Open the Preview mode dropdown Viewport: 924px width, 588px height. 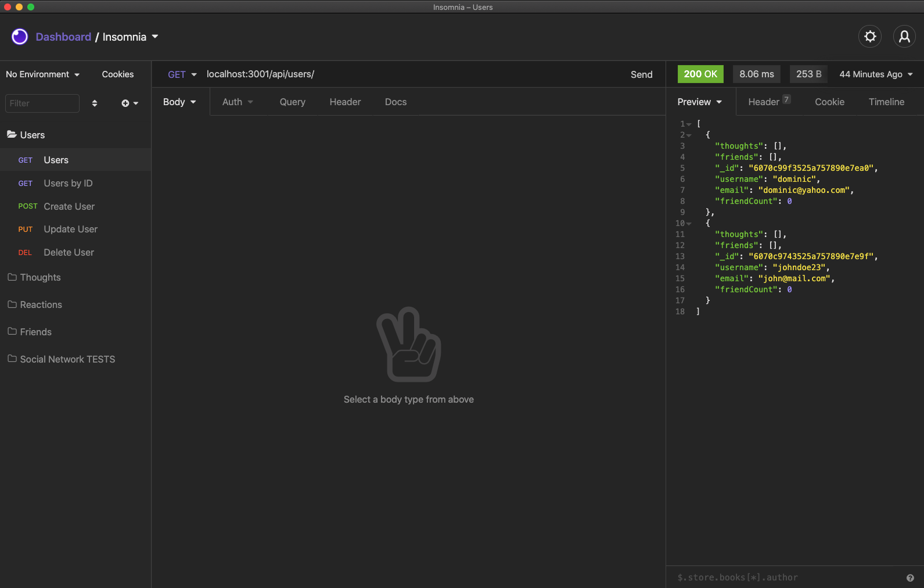coord(700,102)
